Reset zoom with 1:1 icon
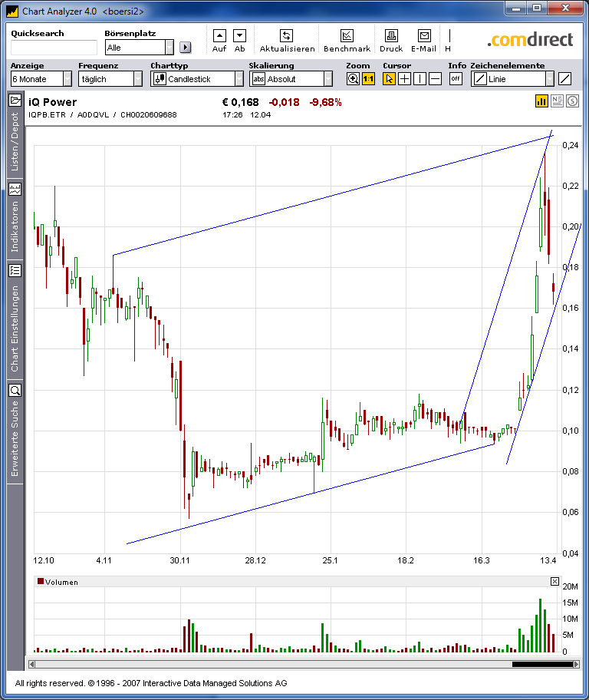Screen dimensions: 589x700 [368, 79]
